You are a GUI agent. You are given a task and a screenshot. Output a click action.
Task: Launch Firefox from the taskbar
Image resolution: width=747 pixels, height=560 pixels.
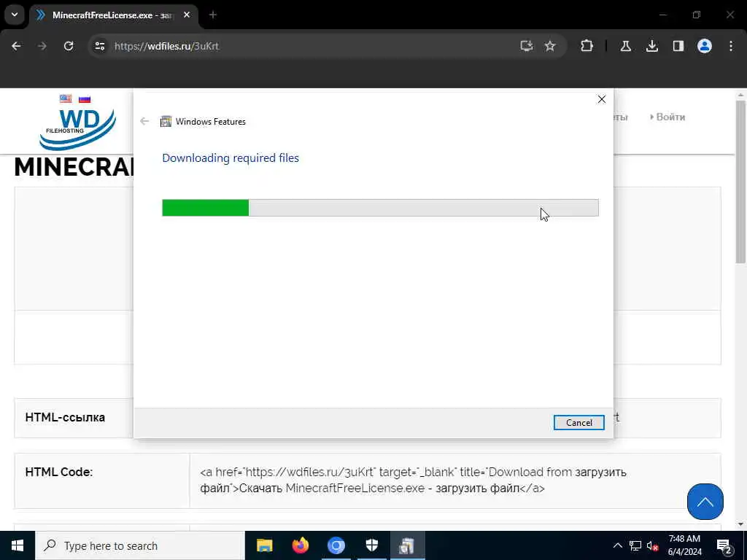point(300,545)
